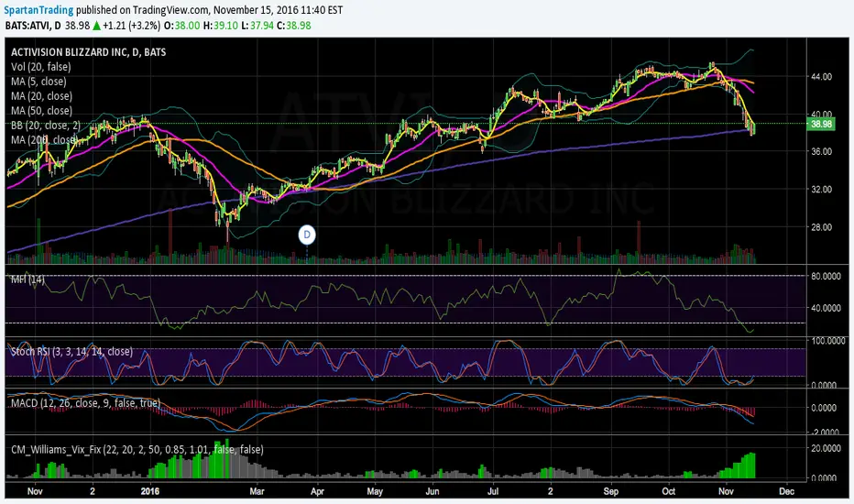Click the 20.0000 Vix Fix axis label
The width and height of the screenshot is (854, 504).
pos(825,448)
